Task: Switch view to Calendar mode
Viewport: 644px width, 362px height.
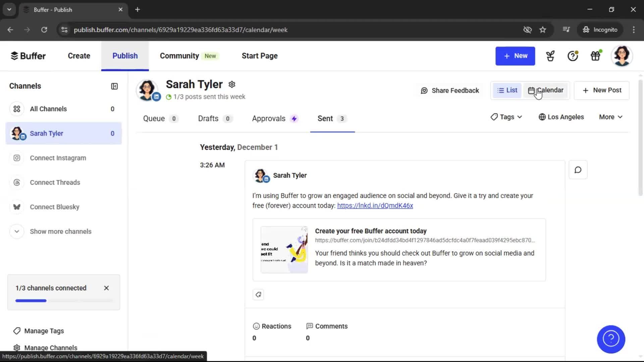Action: click(x=547, y=90)
